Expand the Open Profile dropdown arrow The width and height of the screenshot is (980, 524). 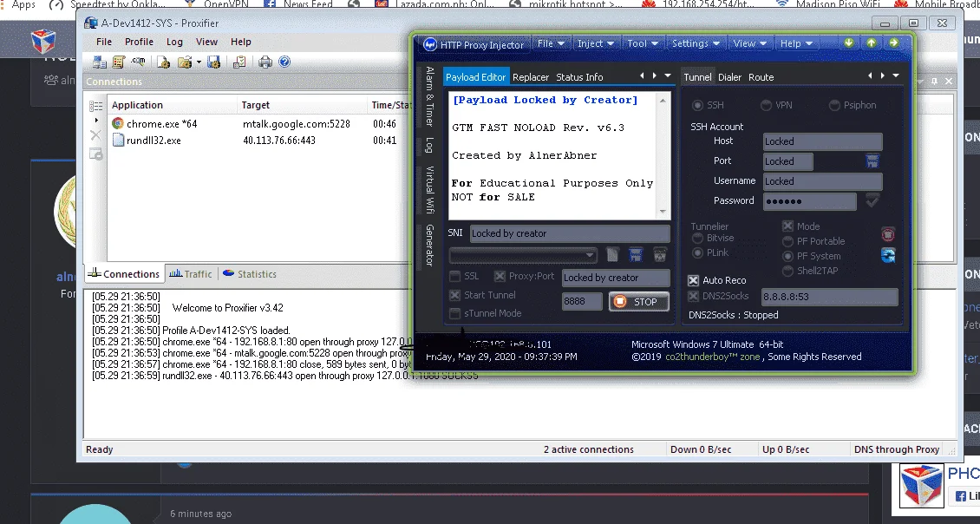[x=199, y=62]
